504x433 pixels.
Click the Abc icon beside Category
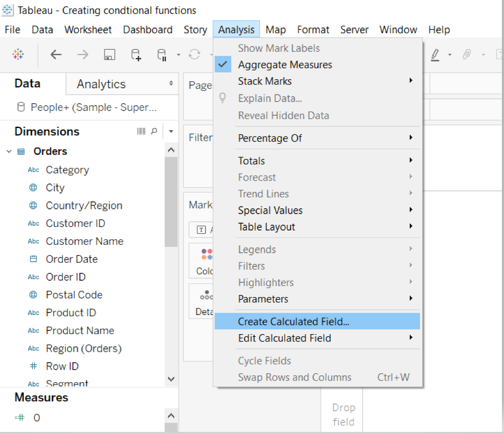[x=33, y=170]
